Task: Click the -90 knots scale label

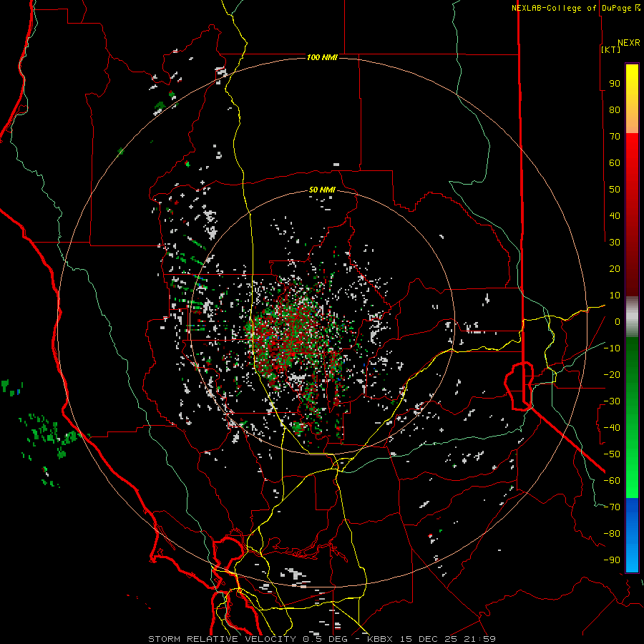Action: [x=612, y=560]
